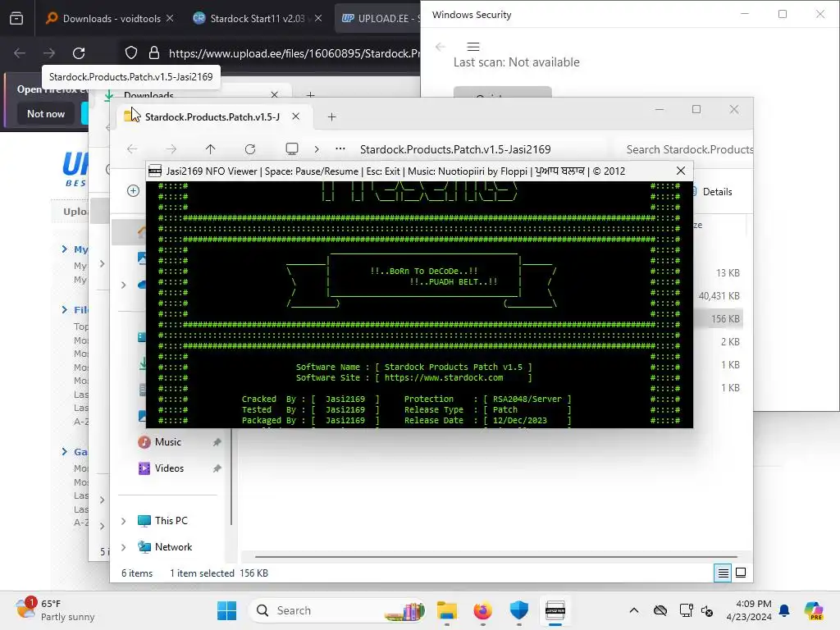Go back in Windows Security window

441,47
